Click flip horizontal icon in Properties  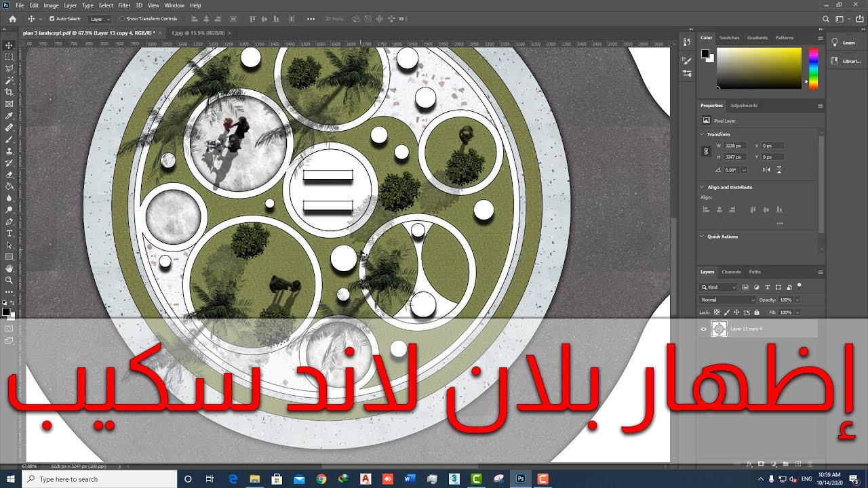766,169
